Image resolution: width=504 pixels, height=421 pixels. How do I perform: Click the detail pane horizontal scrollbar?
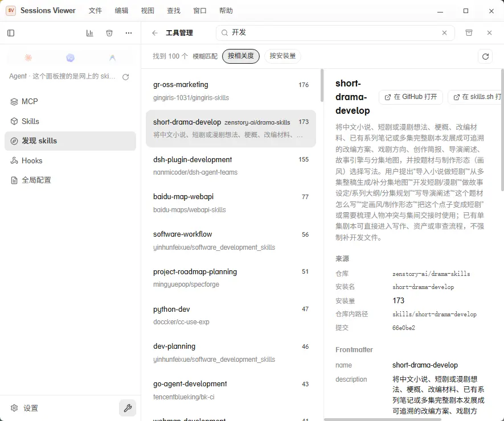(x=383, y=419)
